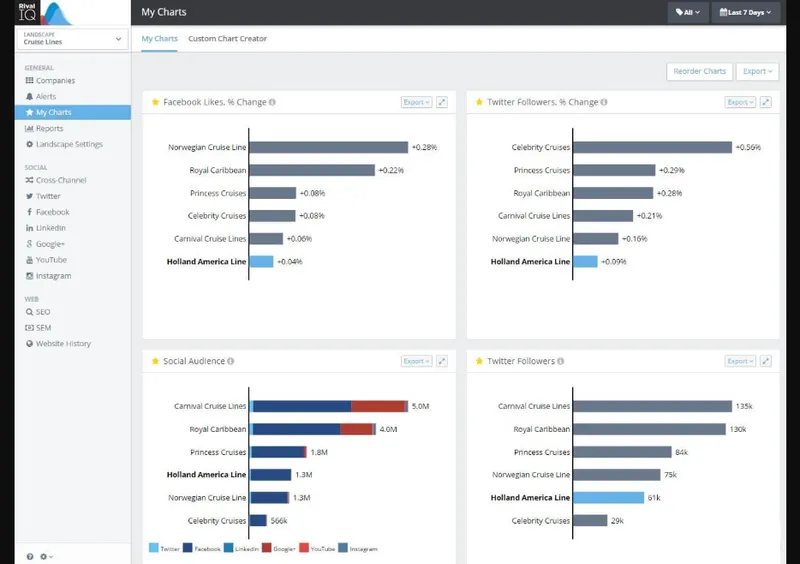Click the Reorder Charts button
Image resolution: width=800 pixels, height=564 pixels.
[699, 71]
